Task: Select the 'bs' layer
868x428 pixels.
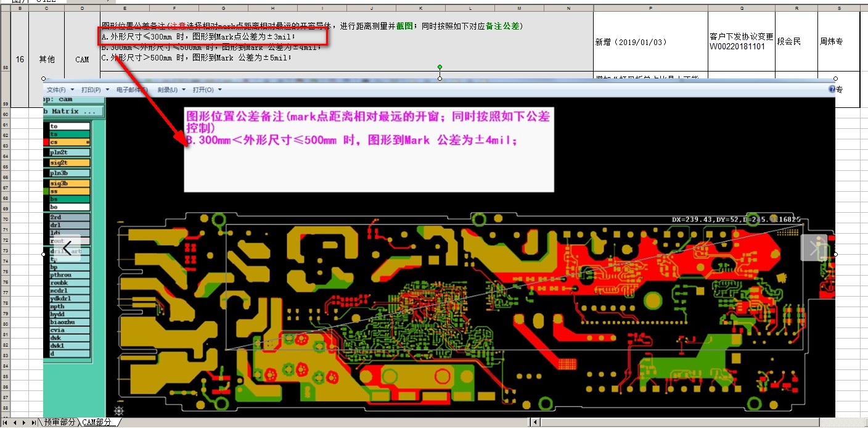Action: pos(70,199)
